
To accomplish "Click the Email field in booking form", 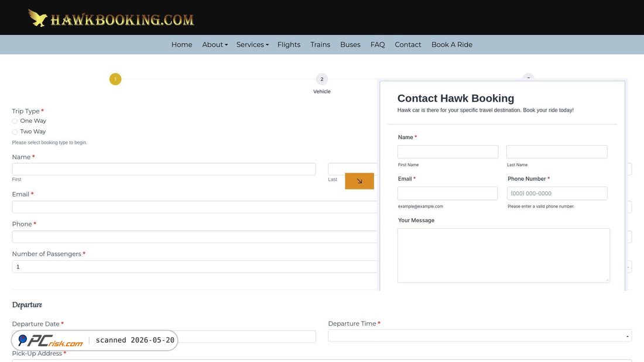I will coord(195,207).
